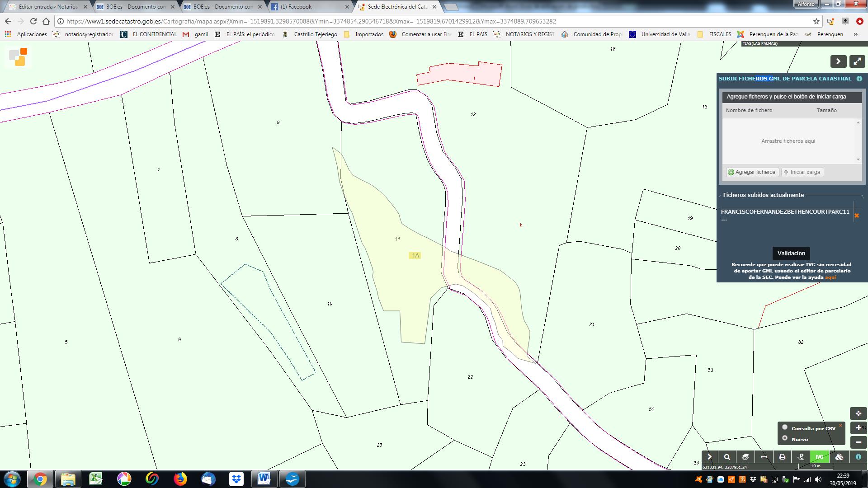Screen dimensions: 868x488
Task: Zoom in with the plus button
Action: point(858,428)
